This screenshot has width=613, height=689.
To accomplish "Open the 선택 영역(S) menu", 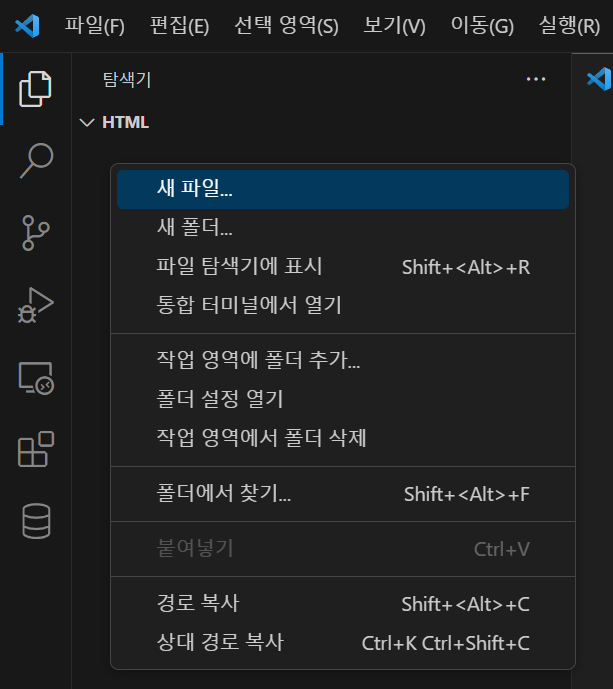I will 286,25.
